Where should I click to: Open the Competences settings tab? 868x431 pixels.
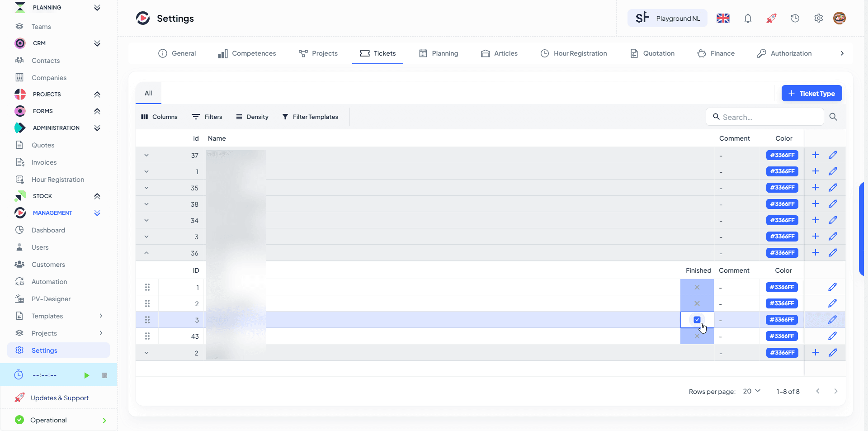[x=247, y=53]
